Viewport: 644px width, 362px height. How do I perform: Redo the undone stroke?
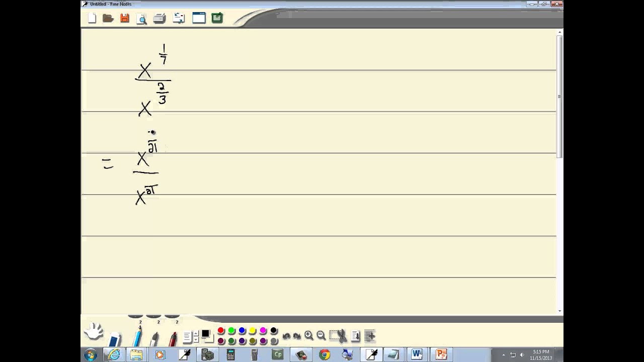[297, 336]
